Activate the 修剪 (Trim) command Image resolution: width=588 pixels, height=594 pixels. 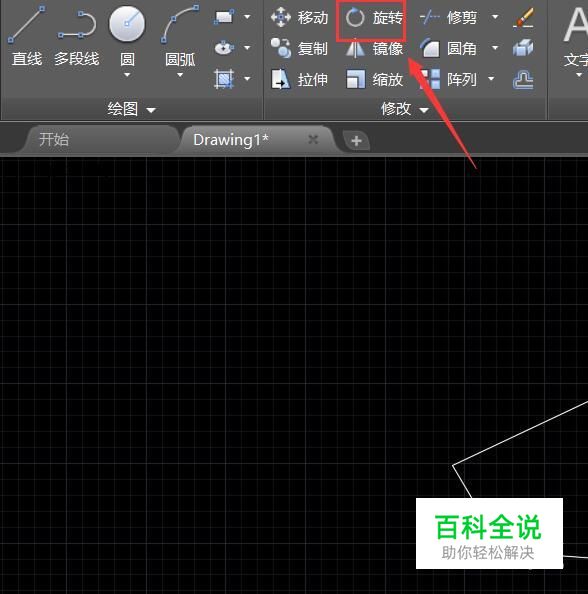pyautogui.click(x=448, y=17)
